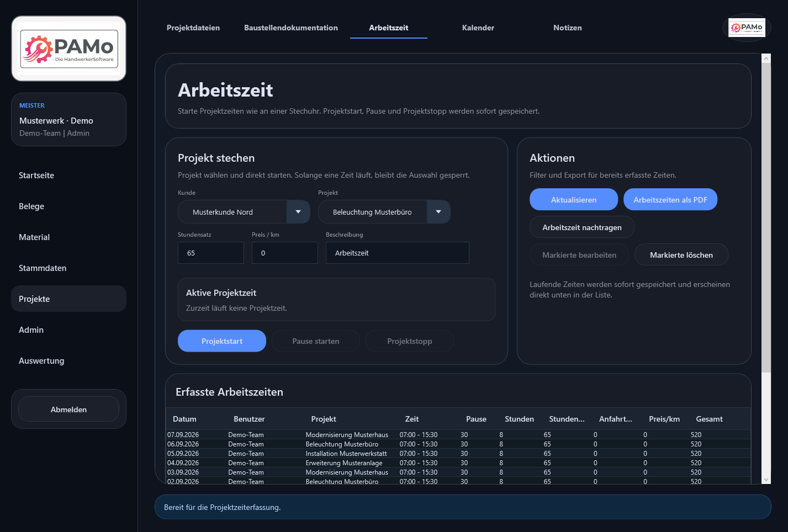
Task: Select the Arbeitszeit tab
Action: (389, 28)
